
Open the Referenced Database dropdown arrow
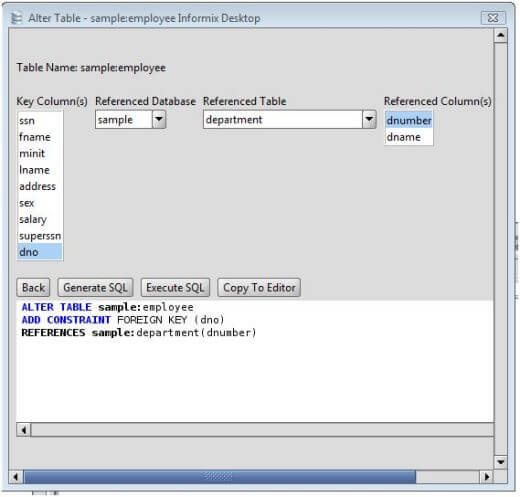coord(159,119)
